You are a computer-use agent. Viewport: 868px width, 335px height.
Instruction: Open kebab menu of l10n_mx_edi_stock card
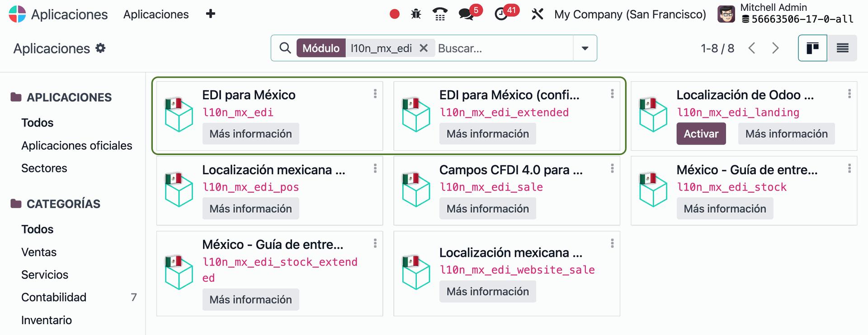point(849,168)
